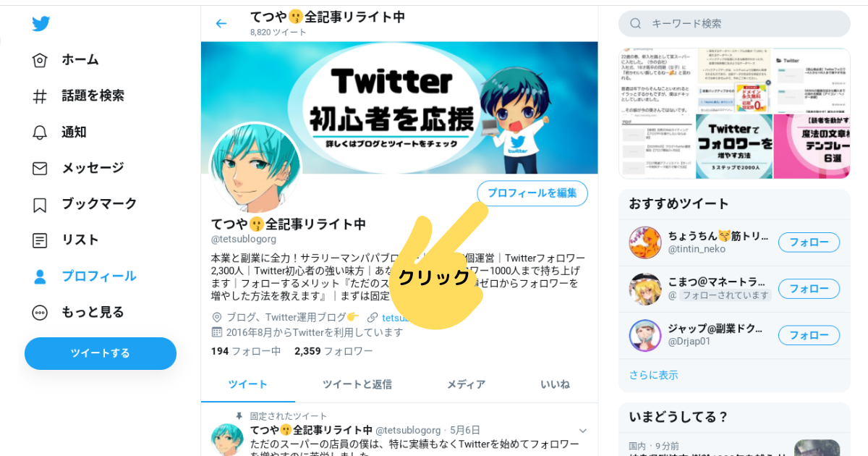Open ブックマーク bookmark icon

40,205
